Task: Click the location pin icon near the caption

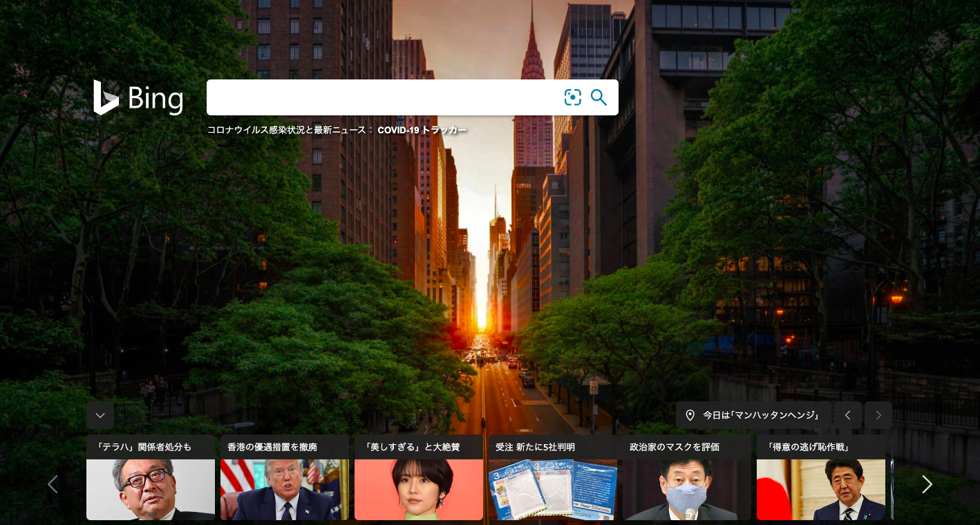Action: tap(689, 415)
